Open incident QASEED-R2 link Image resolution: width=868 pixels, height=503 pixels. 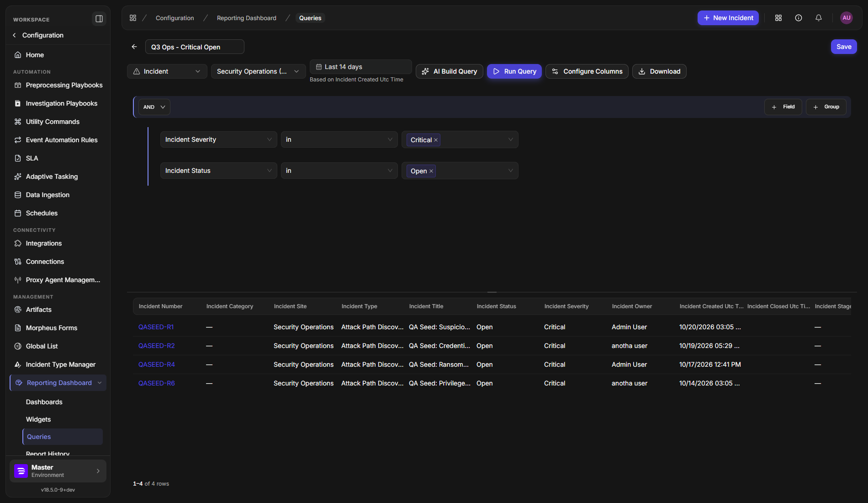click(x=157, y=346)
